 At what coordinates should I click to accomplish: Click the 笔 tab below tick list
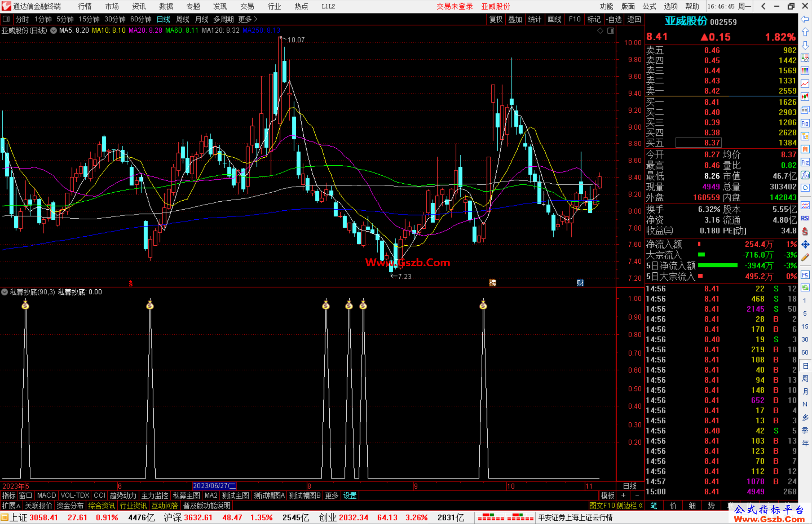click(654, 506)
